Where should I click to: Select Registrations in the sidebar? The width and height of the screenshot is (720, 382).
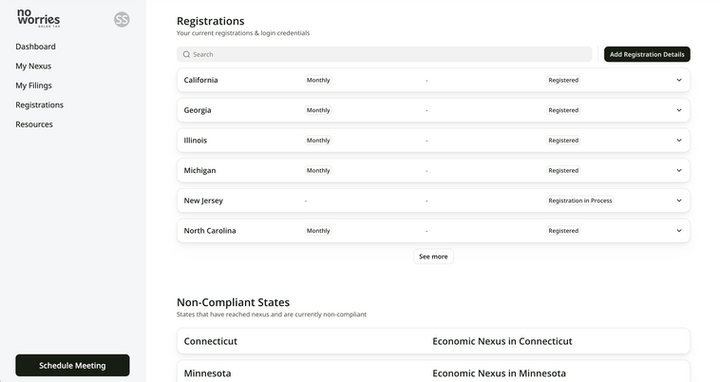tap(39, 105)
